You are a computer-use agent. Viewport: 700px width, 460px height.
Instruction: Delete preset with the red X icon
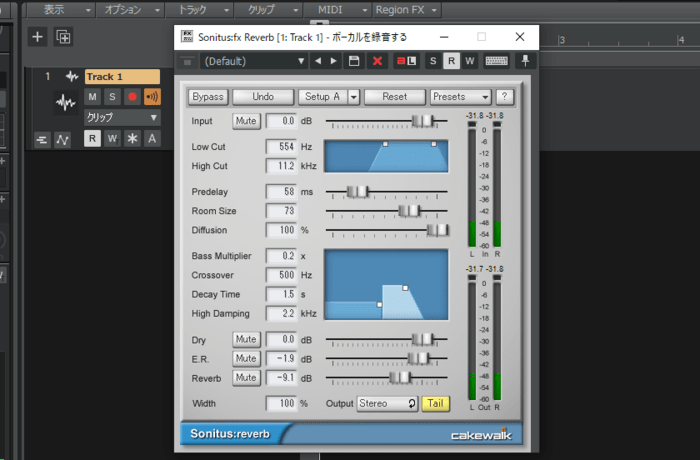tap(377, 61)
